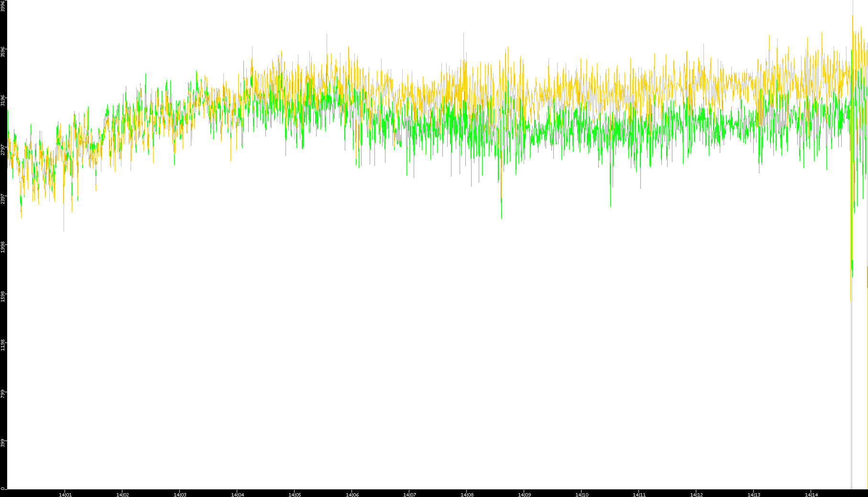Screen dimensions: 868x497
Task: Click bottom of green spike between 14:08 and 14:09
Action: pyautogui.click(x=501, y=218)
